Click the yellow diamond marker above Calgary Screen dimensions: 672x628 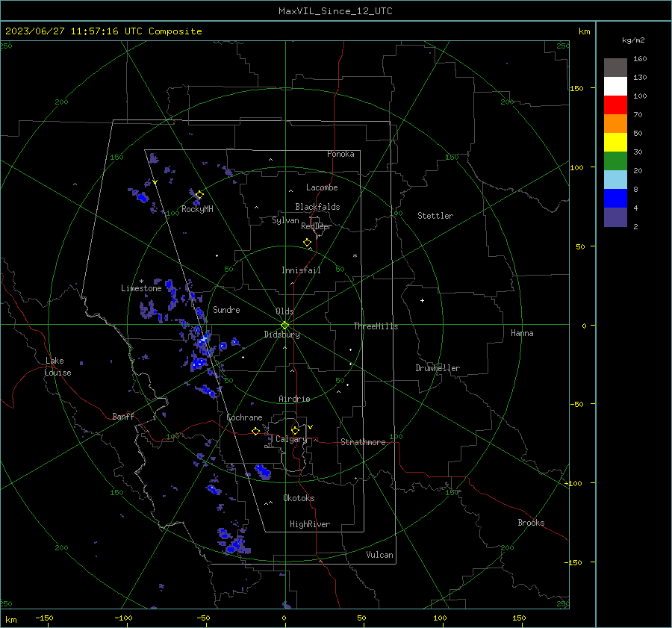[295, 430]
